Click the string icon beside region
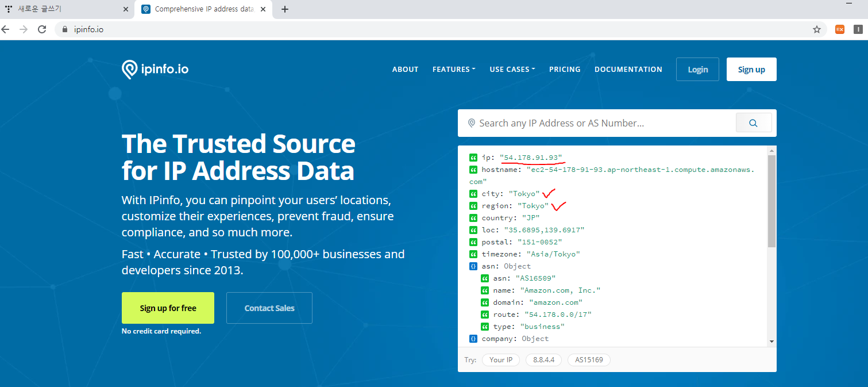 click(x=473, y=206)
